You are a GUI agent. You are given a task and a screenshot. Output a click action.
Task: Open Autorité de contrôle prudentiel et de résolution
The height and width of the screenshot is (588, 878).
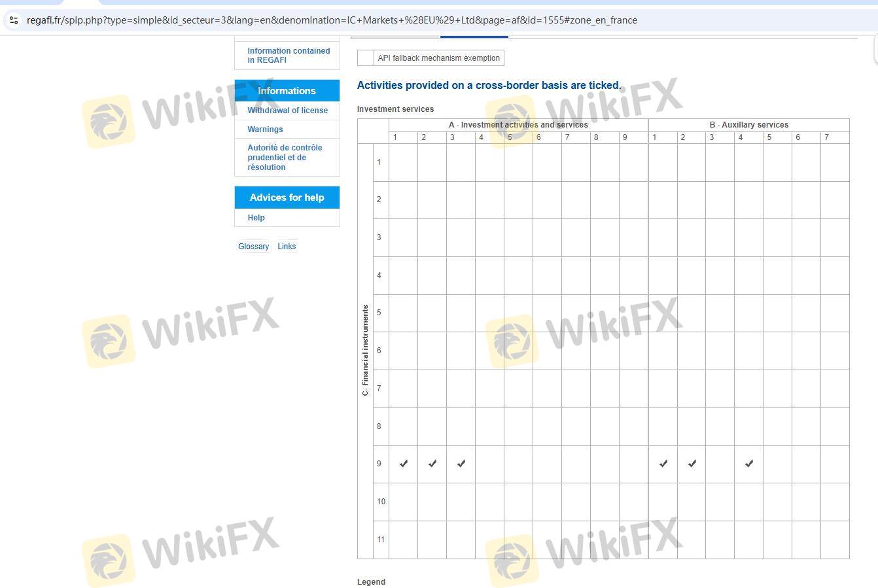285,158
